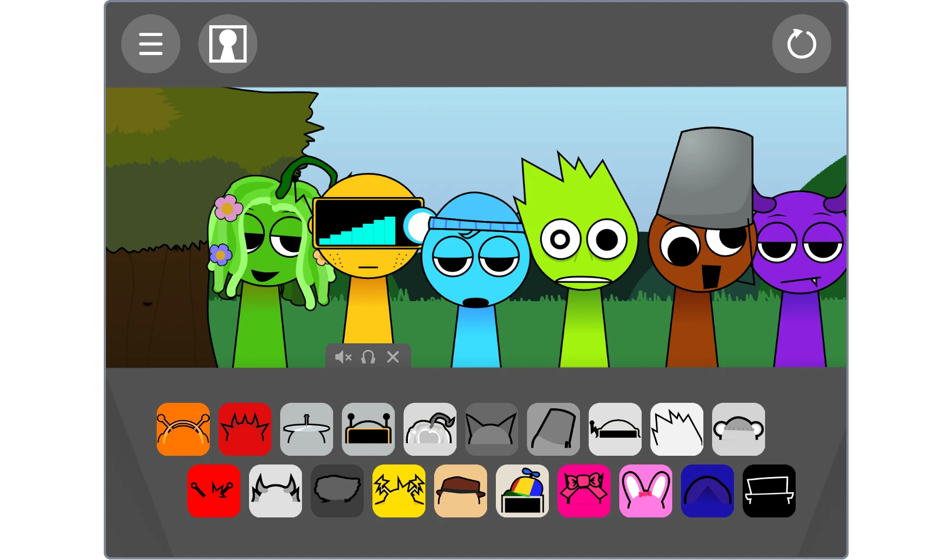Select the red spiky crown icon
The image size is (936, 560).
tap(245, 429)
